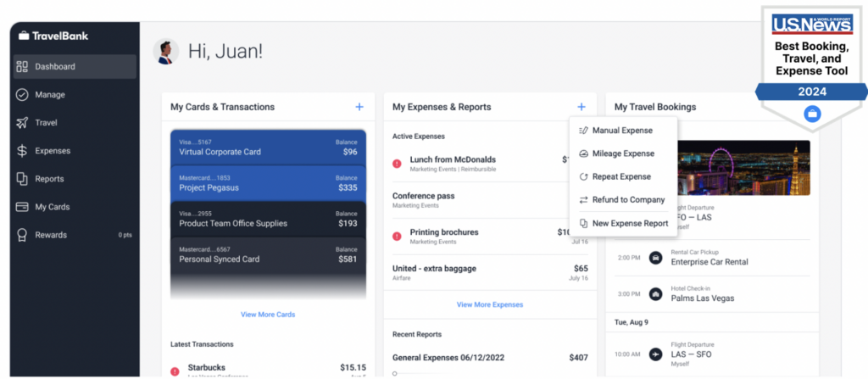Open the Travel sidebar label
868x379 pixels.
(46, 123)
